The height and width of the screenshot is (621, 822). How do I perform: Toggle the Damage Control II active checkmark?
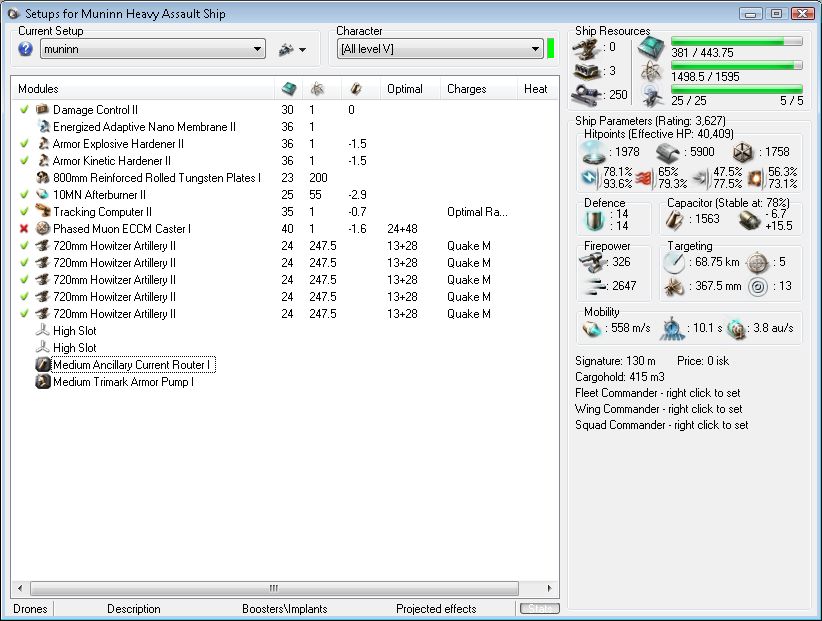(x=24, y=110)
